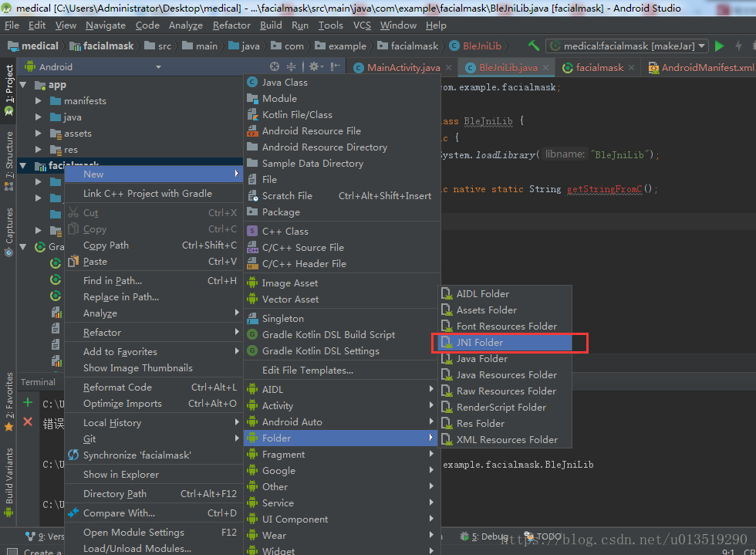The width and height of the screenshot is (756, 555).
Task: Click the Collapse All icon in Project panel
Action: point(292,66)
